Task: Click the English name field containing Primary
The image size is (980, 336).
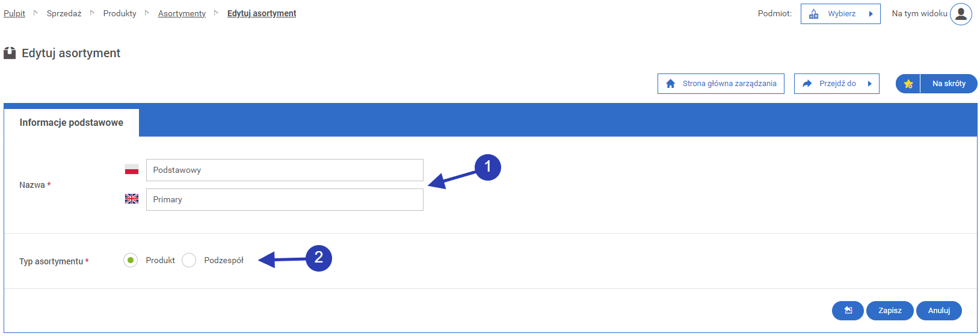Action: 285,199
